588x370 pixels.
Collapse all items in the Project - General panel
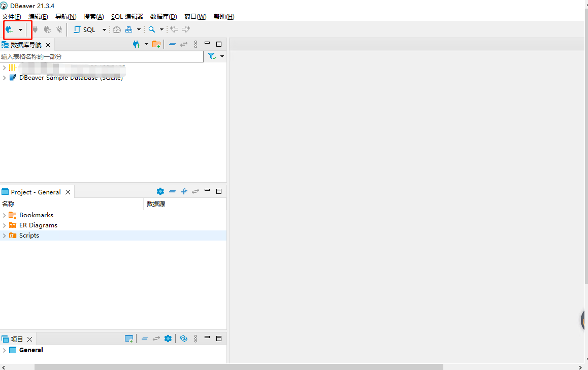click(x=172, y=191)
